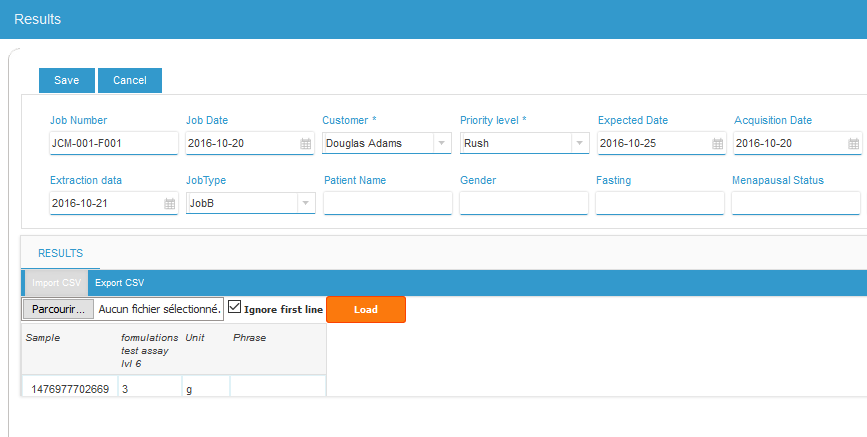Open the Extraction data calendar icon
The width and height of the screenshot is (867, 437).
169,204
